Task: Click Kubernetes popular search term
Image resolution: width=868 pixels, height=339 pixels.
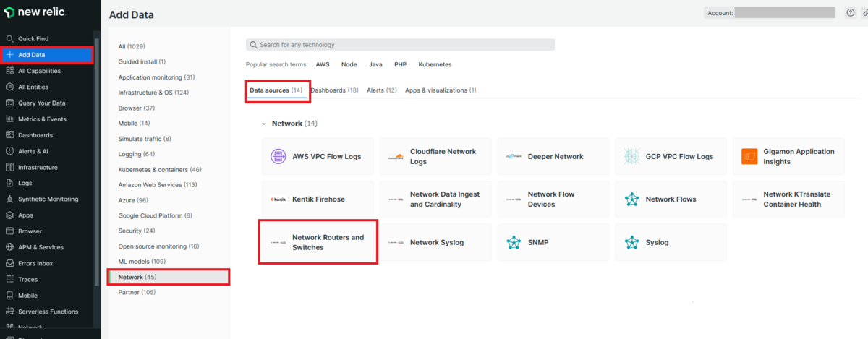Action: pyautogui.click(x=435, y=64)
